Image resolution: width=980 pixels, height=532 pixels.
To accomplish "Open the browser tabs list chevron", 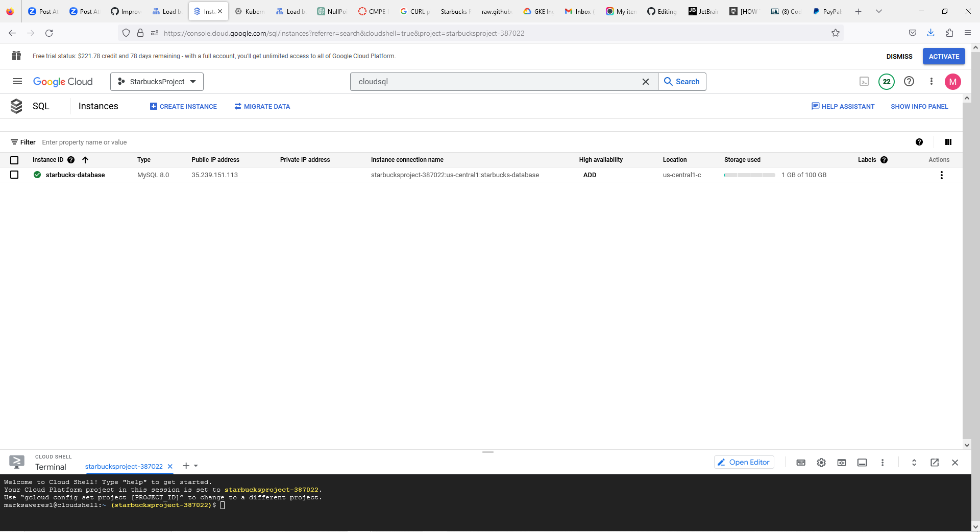I will point(879,11).
